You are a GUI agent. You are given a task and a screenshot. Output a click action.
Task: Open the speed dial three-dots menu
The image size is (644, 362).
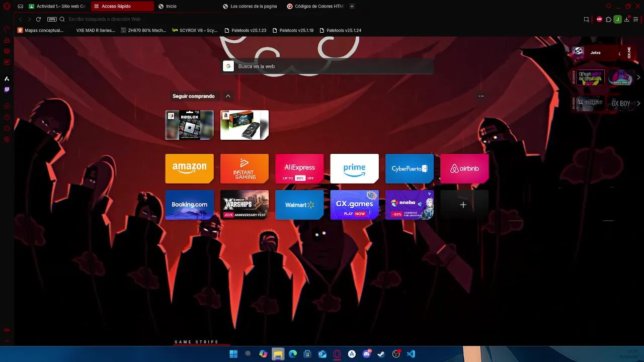[x=481, y=96]
